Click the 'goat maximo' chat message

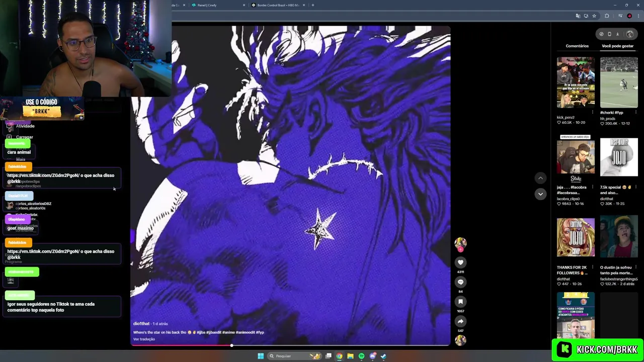[x=21, y=228]
